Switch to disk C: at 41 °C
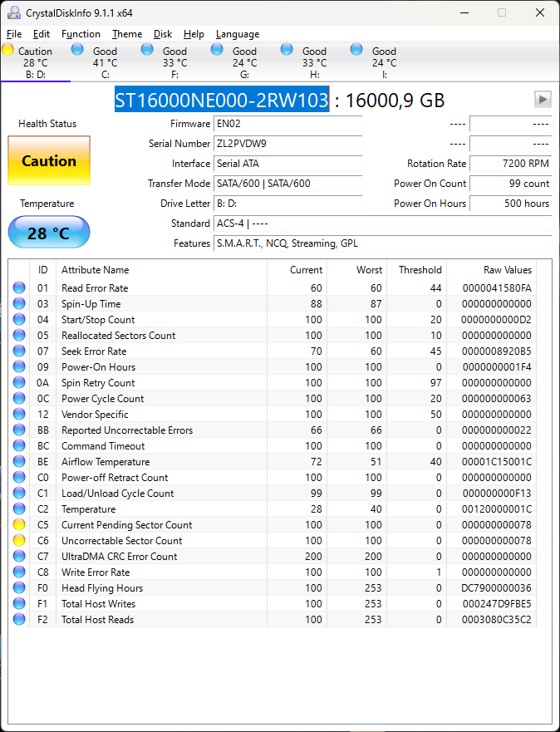 [x=105, y=62]
